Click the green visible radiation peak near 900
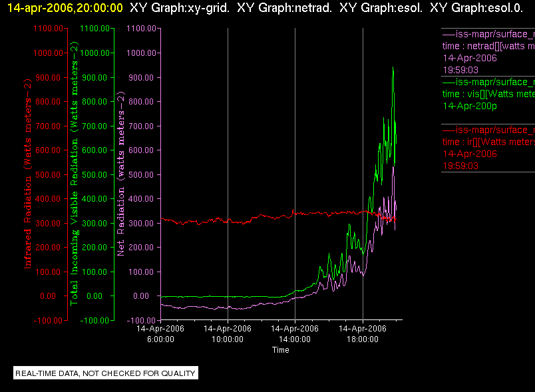The width and height of the screenshot is (535, 392). pos(393,67)
